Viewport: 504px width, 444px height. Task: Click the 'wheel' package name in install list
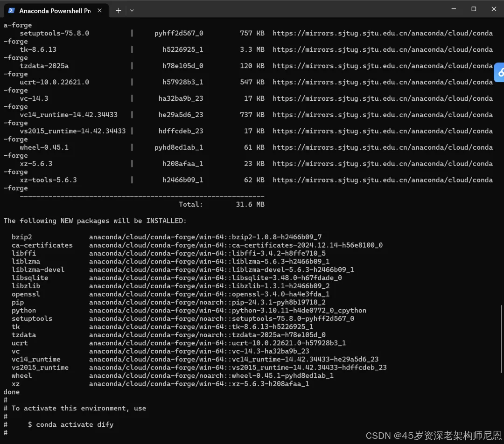click(21, 375)
